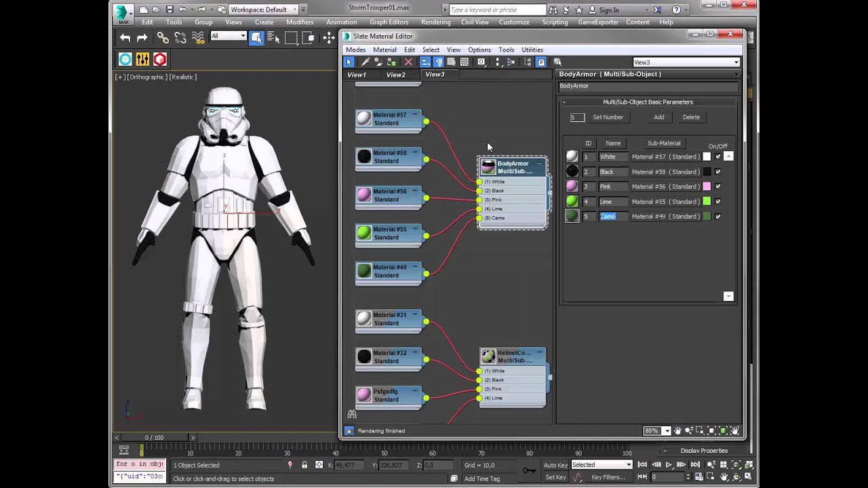This screenshot has height=488, width=868.
Task: Open the Selected key filter dropdown
Action: point(601,465)
